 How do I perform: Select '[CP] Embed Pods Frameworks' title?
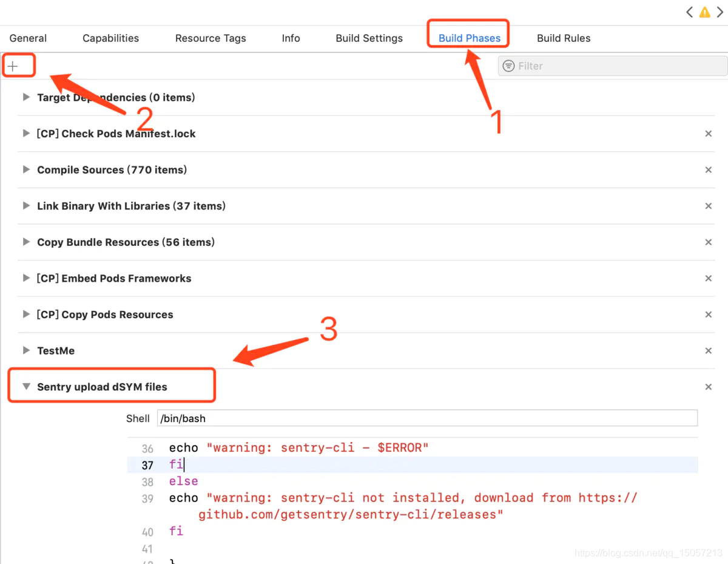click(x=113, y=279)
